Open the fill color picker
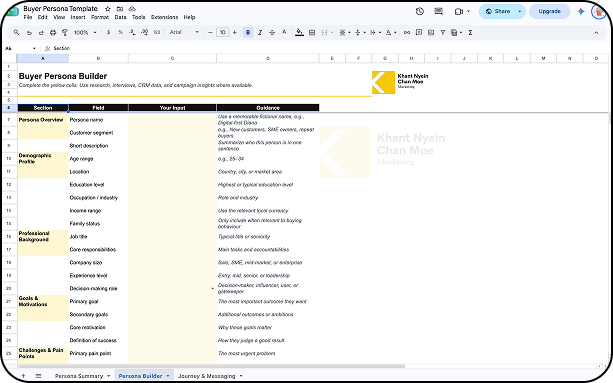 pos(299,32)
